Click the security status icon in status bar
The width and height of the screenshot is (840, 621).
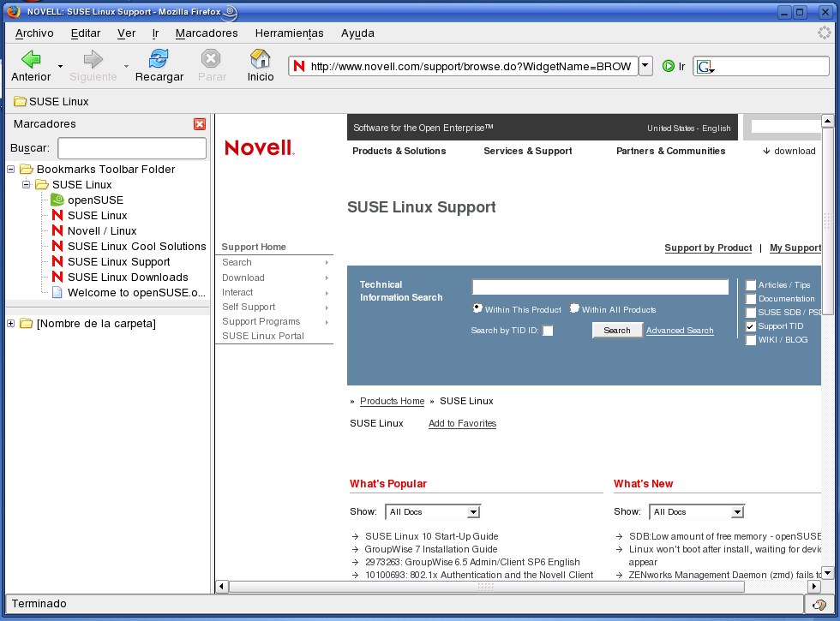pyautogui.click(x=819, y=605)
